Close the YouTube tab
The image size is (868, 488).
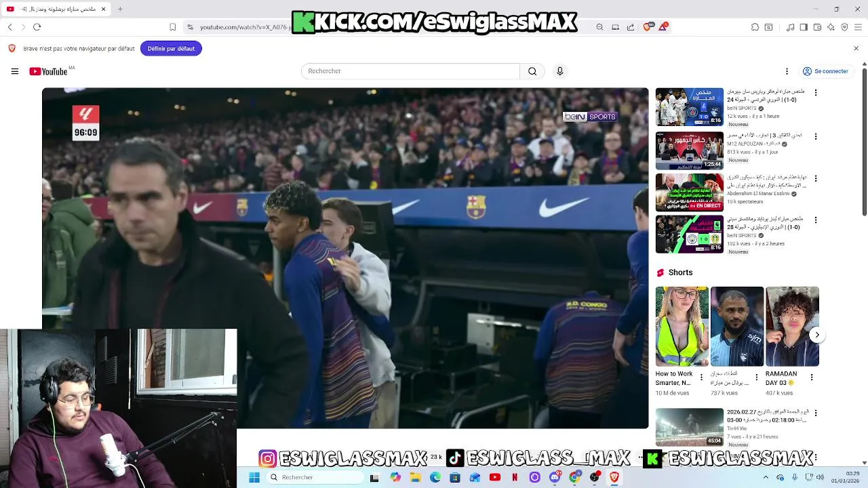pos(103,9)
